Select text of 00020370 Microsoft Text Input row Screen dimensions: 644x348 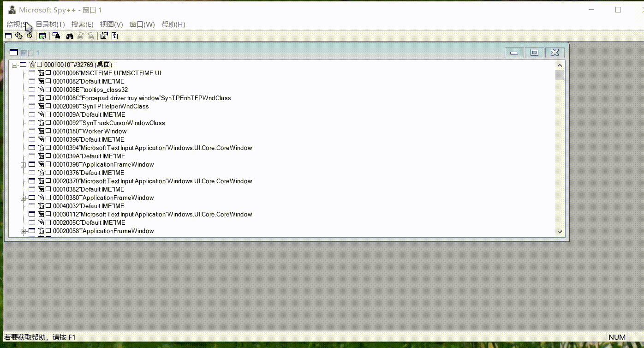point(145,181)
